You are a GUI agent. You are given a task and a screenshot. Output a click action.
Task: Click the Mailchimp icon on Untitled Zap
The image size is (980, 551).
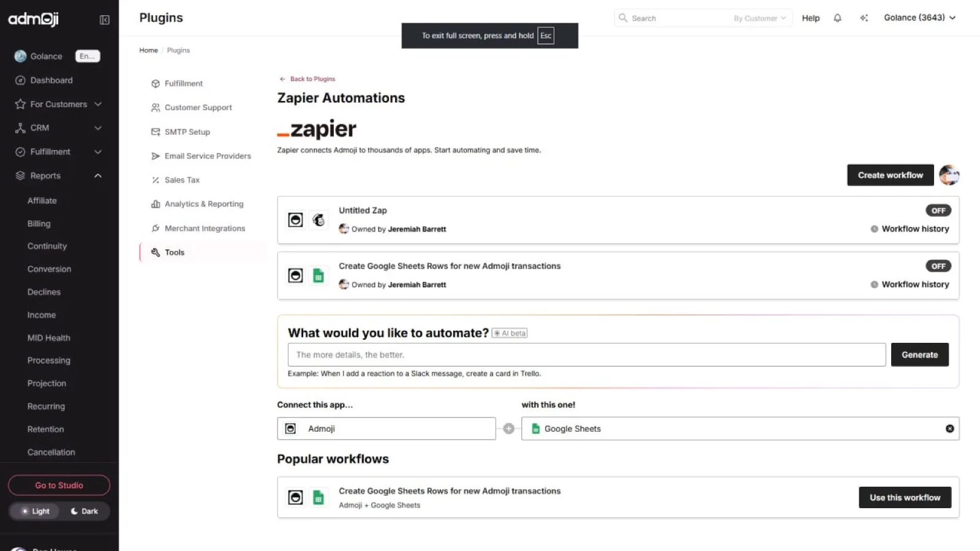coord(318,220)
